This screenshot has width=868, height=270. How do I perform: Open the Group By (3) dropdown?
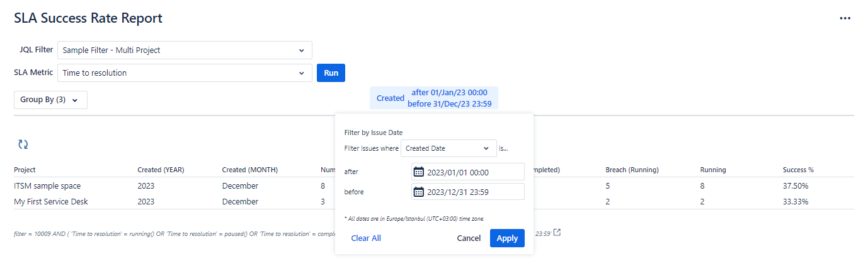pyautogui.click(x=50, y=100)
